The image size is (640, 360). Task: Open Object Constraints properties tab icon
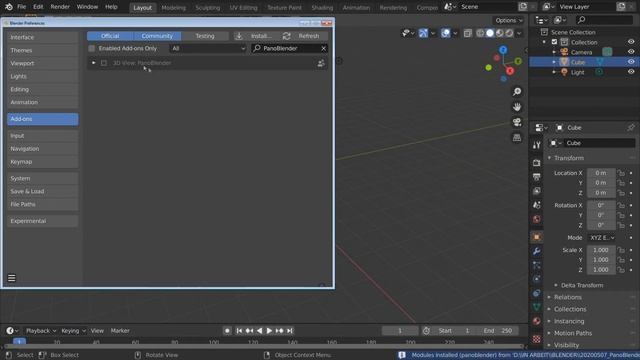[537, 293]
